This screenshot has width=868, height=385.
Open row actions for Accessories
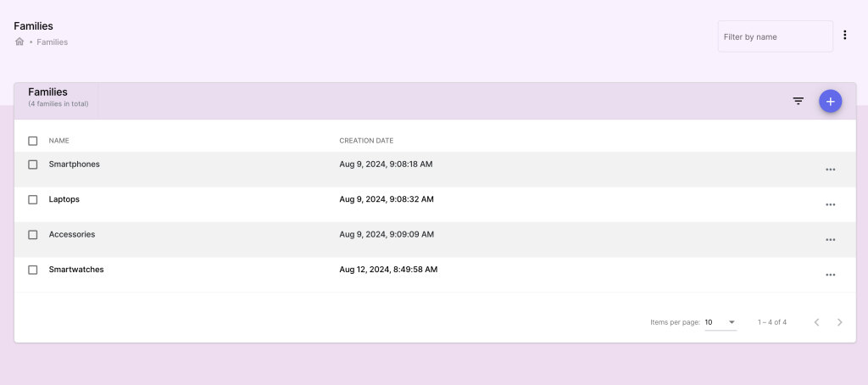[x=830, y=240]
